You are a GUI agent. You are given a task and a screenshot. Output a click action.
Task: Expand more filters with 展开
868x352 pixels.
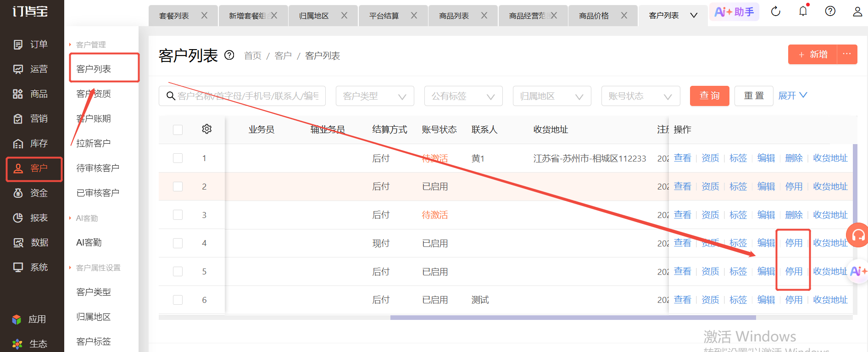point(793,95)
